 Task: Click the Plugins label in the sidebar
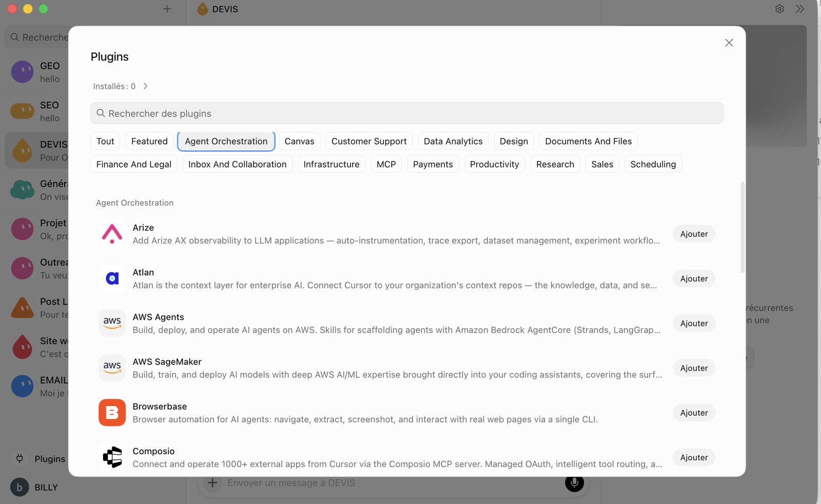(50, 458)
